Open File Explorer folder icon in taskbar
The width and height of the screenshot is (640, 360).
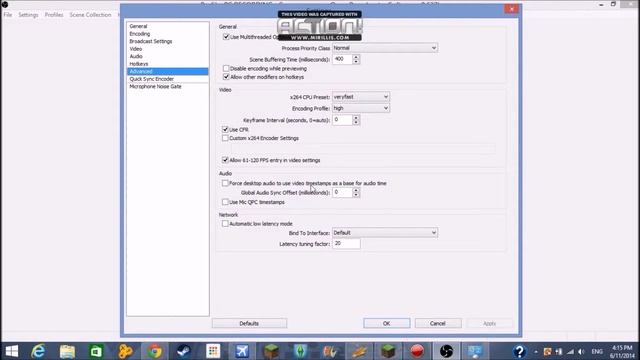(67, 351)
